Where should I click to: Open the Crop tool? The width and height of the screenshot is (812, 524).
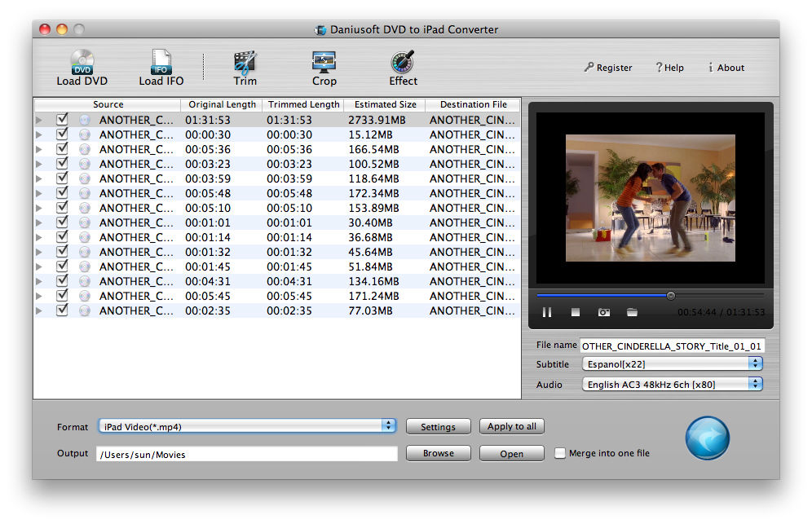[324, 68]
